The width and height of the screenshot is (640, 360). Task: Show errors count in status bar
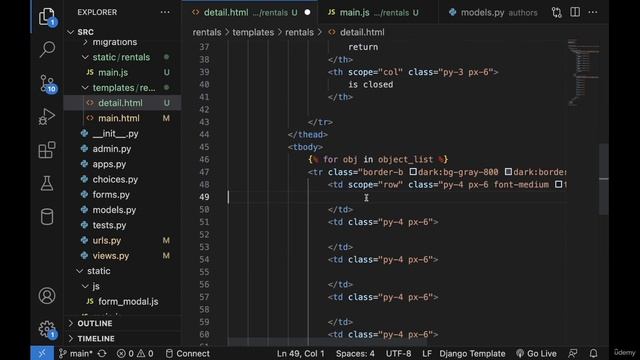click(x=126, y=353)
